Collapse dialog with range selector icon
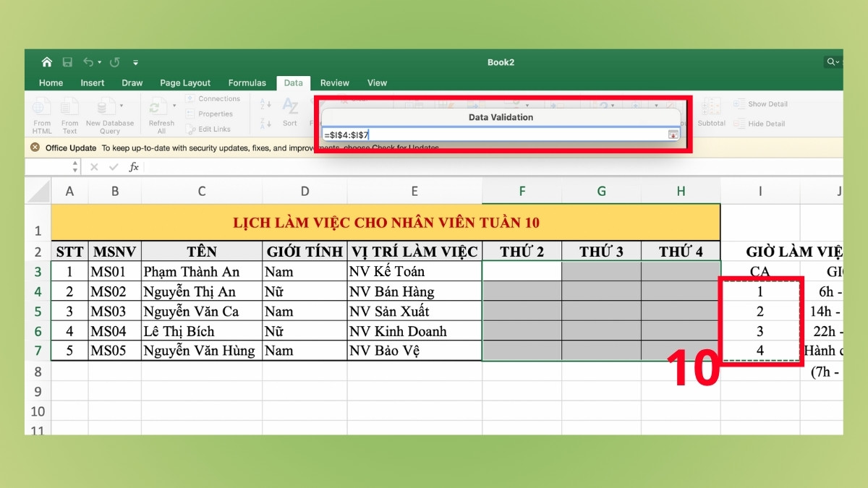This screenshot has width=868, height=488. click(x=672, y=135)
